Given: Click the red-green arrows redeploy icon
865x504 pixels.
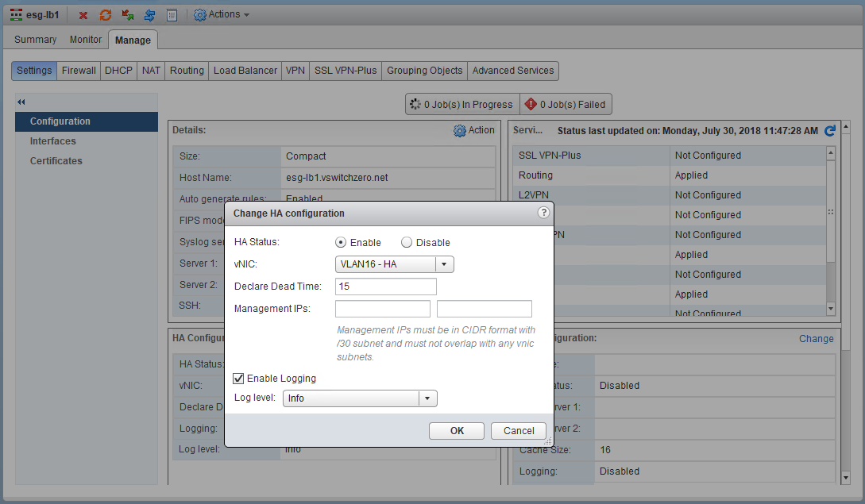Looking at the screenshot, I should click(x=127, y=15).
